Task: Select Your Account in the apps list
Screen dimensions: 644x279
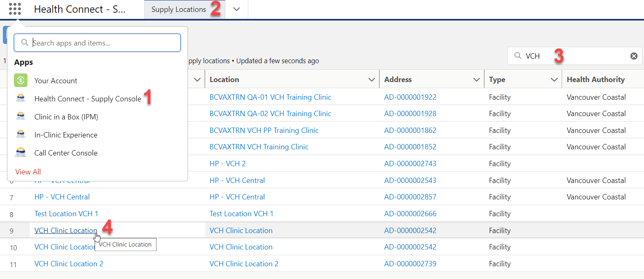Action: (56, 81)
